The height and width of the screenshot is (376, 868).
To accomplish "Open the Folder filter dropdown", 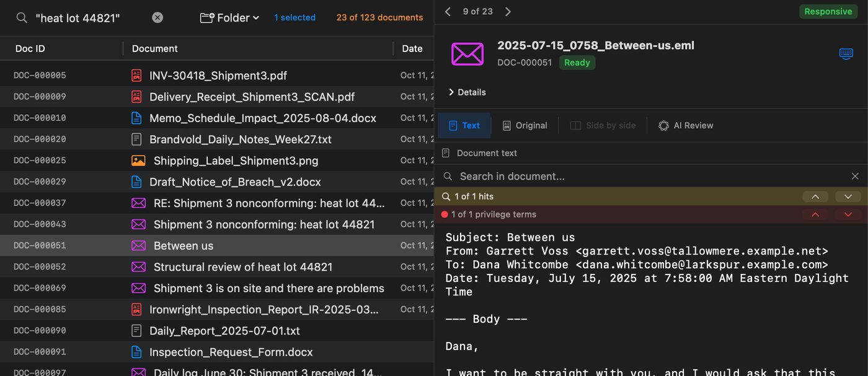I will pos(229,18).
